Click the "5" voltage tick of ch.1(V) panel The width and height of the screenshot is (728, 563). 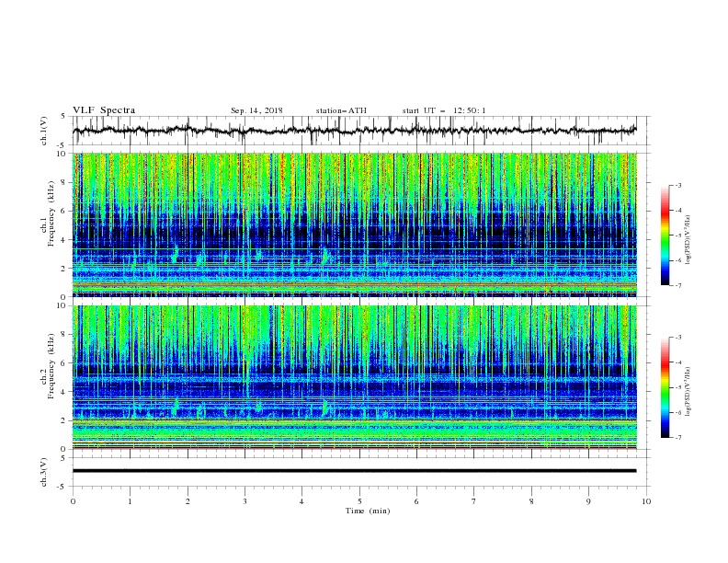64,116
